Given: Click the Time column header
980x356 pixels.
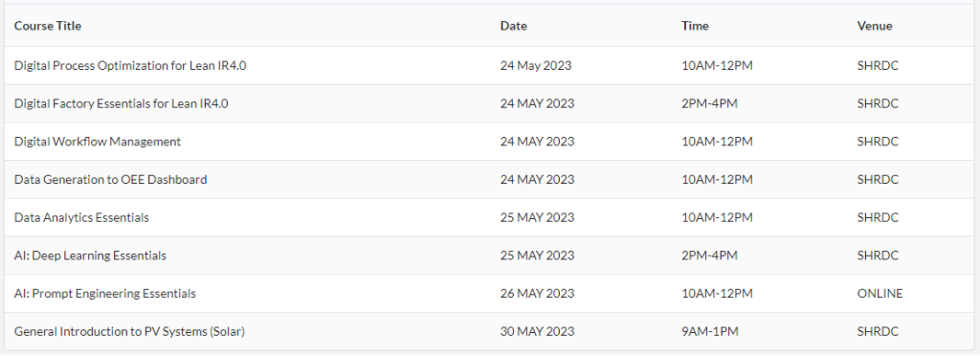Looking at the screenshot, I should tap(695, 26).
